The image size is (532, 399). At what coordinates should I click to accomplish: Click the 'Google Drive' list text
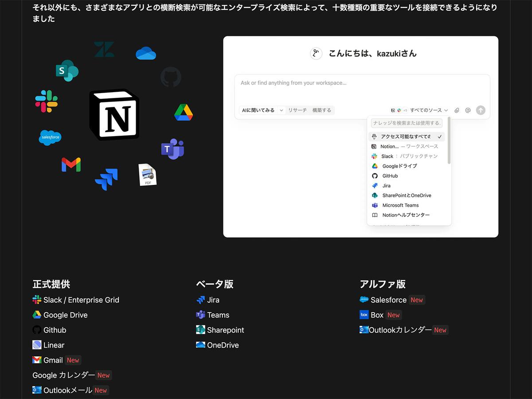[66, 315]
